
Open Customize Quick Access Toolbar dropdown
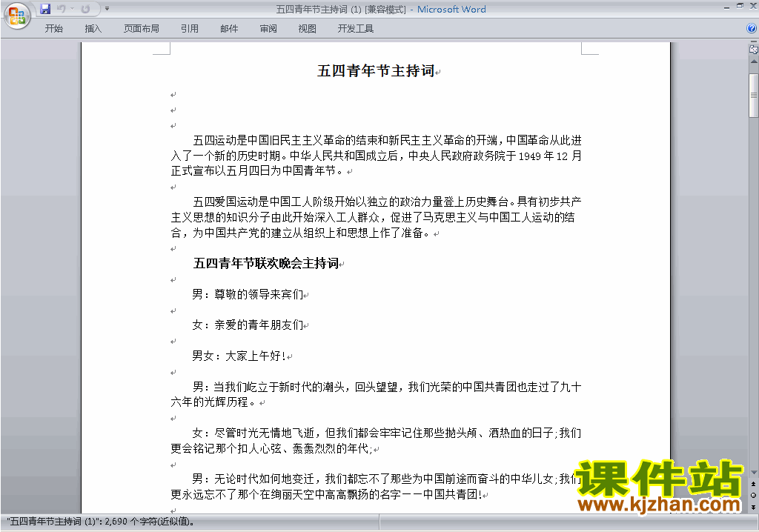[107, 9]
